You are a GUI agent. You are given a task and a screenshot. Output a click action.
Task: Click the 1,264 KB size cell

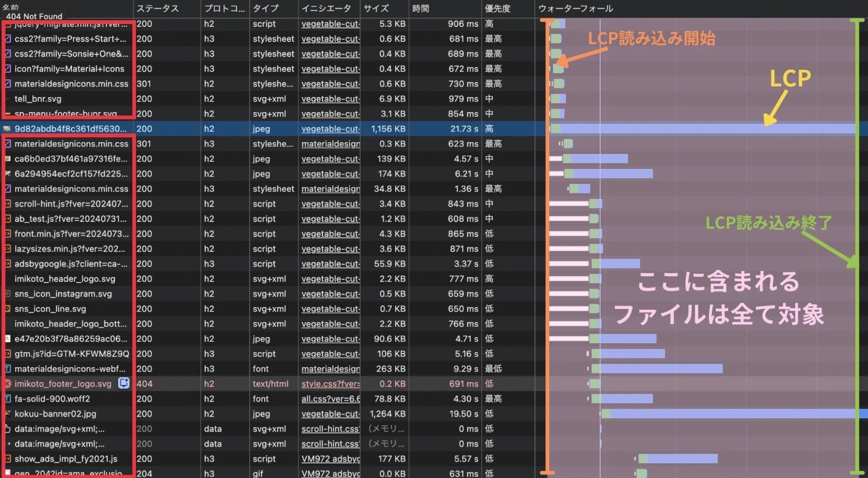387,414
